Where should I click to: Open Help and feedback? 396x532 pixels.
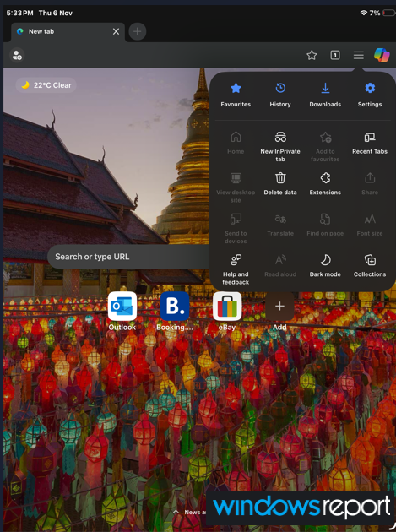click(236, 269)
